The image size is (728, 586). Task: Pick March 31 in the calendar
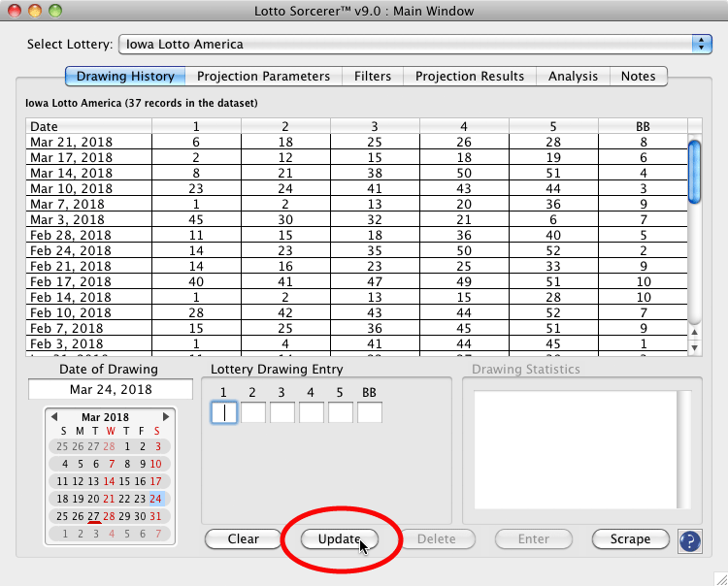155,516
